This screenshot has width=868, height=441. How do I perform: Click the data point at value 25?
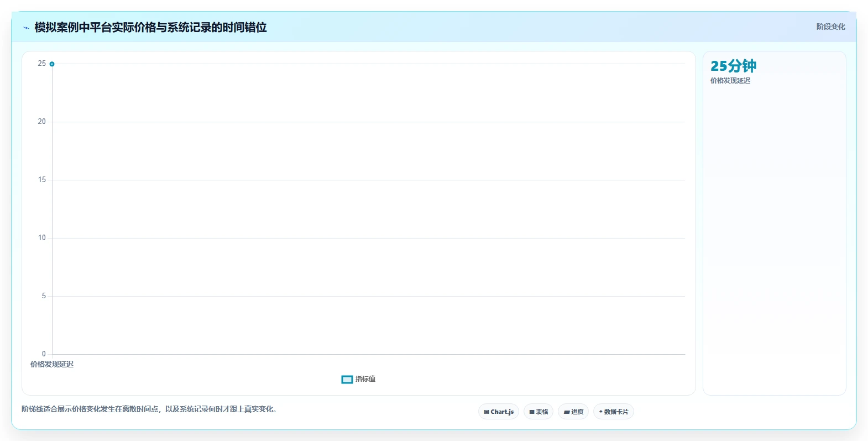[x=52, y=64]
